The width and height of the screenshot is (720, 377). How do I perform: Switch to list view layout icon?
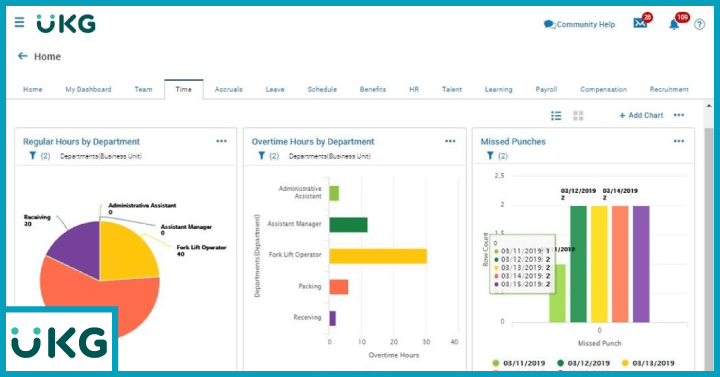click(556, 116)
